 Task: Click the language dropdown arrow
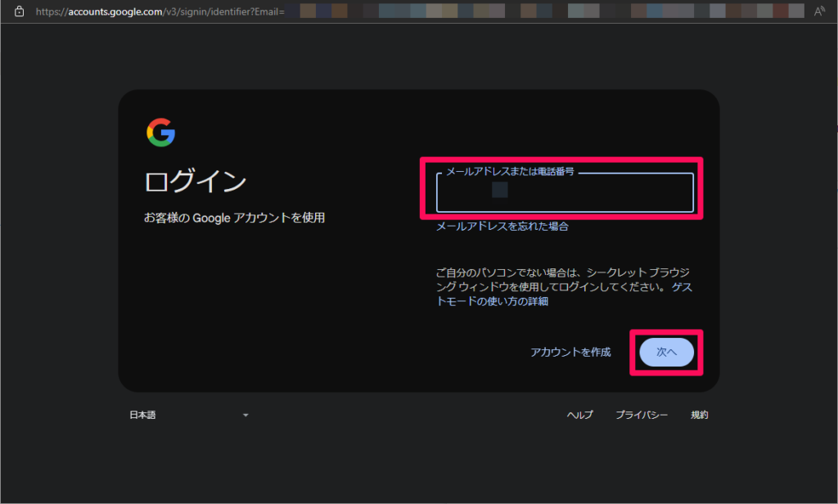point(245,416)
